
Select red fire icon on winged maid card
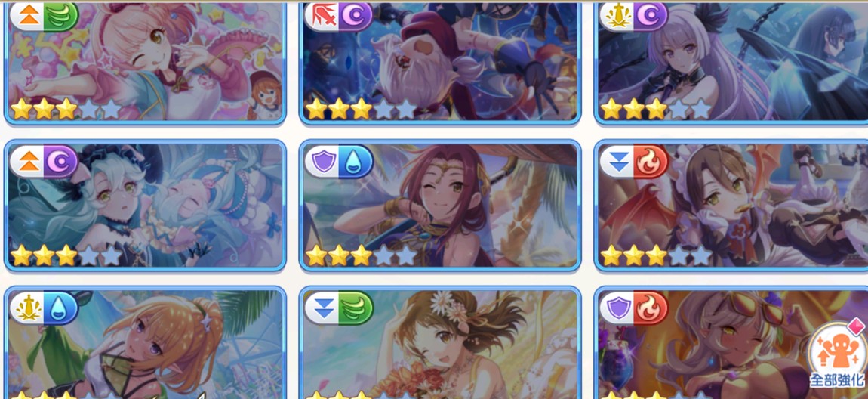click(x=649, y=162)
